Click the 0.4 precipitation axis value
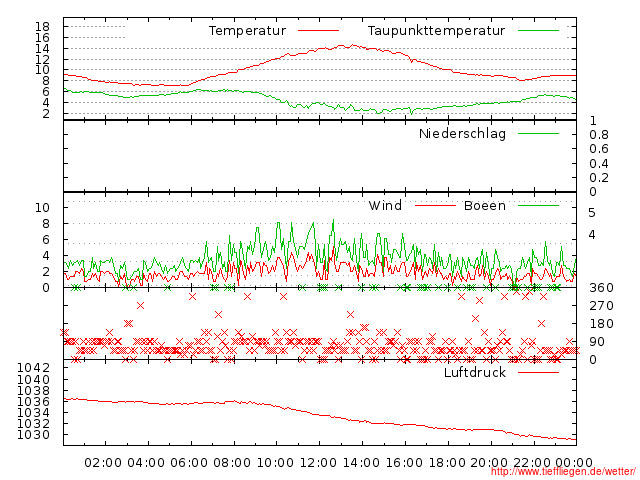 [599, 164]
